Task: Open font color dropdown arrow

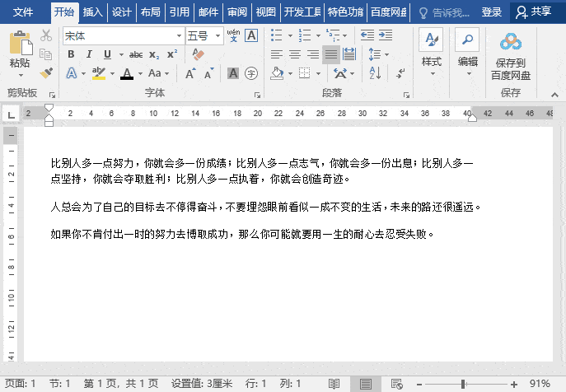Action: 140,73
